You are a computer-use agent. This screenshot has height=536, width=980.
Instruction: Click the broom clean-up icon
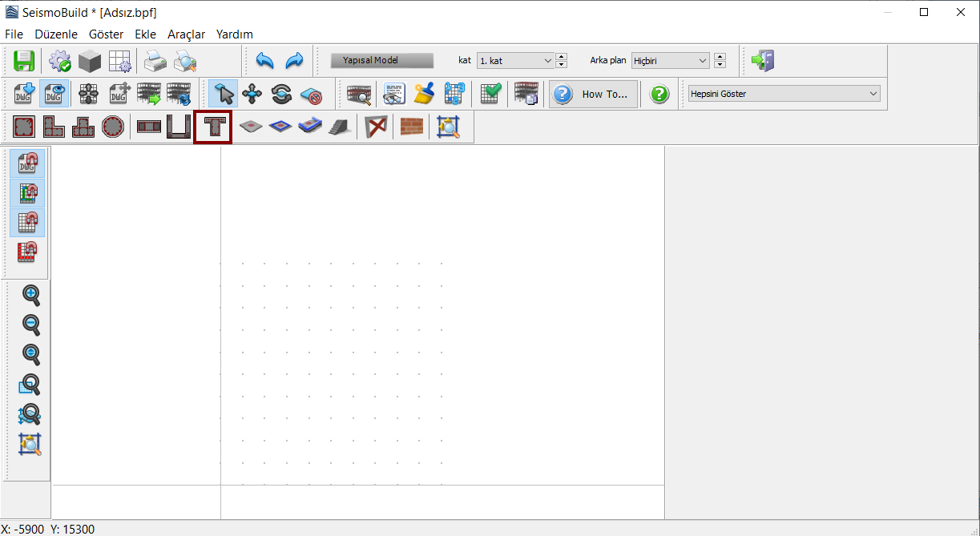pos(424,94)
